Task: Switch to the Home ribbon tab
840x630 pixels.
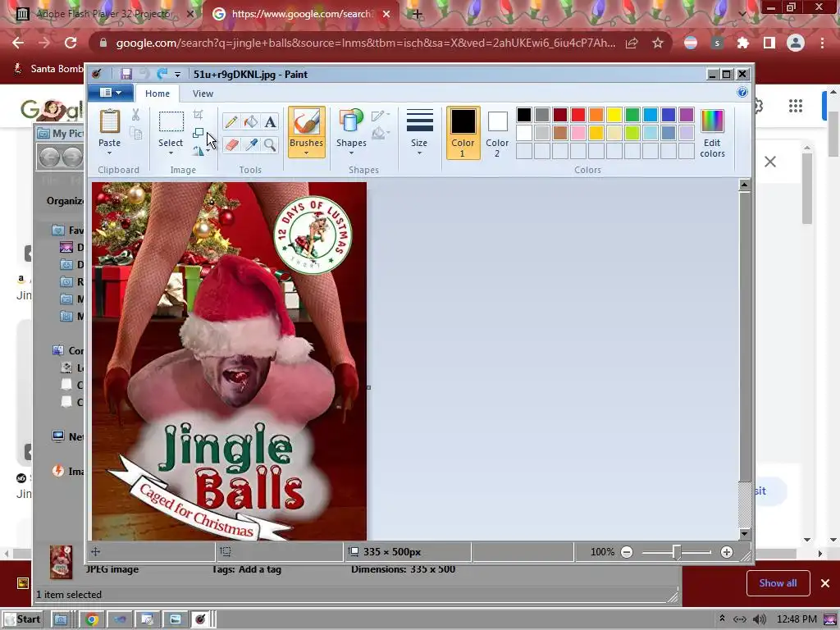Action: coord(157,94)
